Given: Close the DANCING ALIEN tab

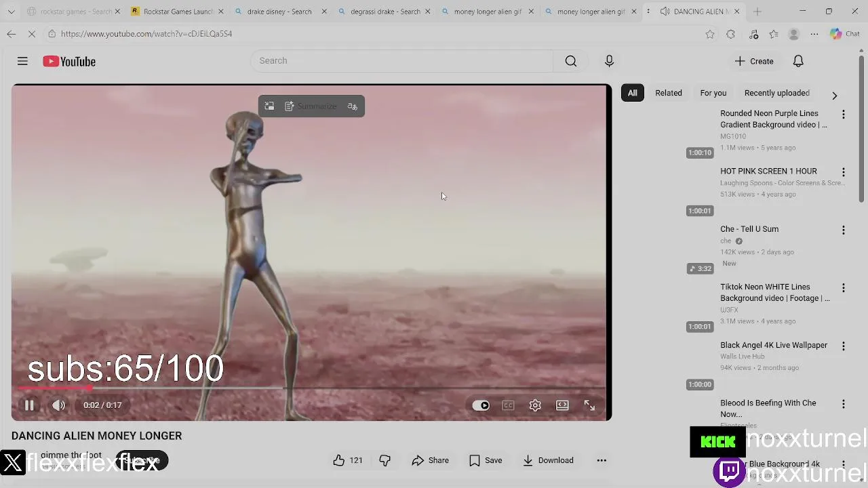Looking at the screenshot, I should tap(736, 12).
